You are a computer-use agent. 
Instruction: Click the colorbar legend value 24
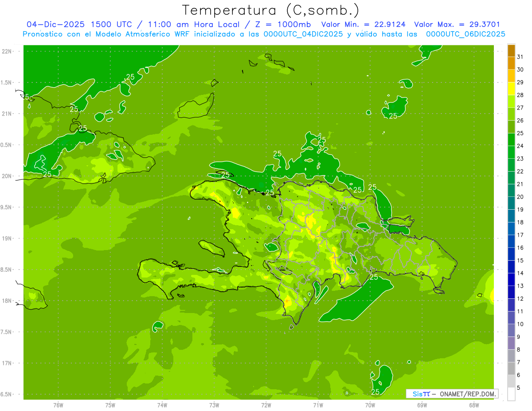coord(520,146)
